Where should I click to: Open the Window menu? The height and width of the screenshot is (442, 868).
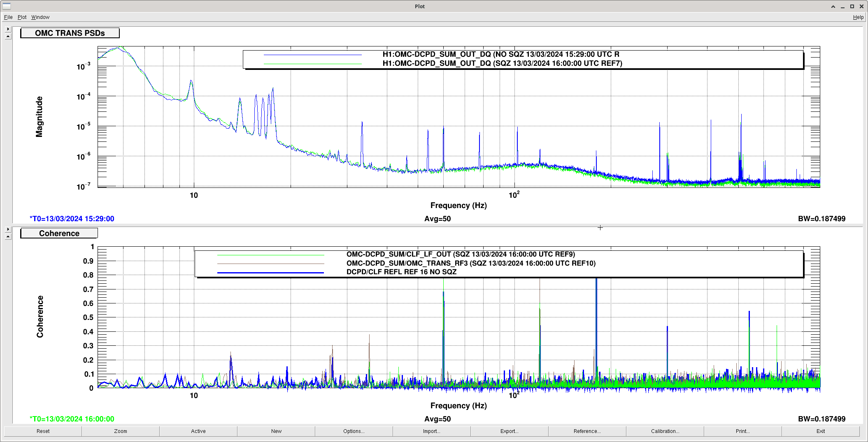tap(40, 17)
